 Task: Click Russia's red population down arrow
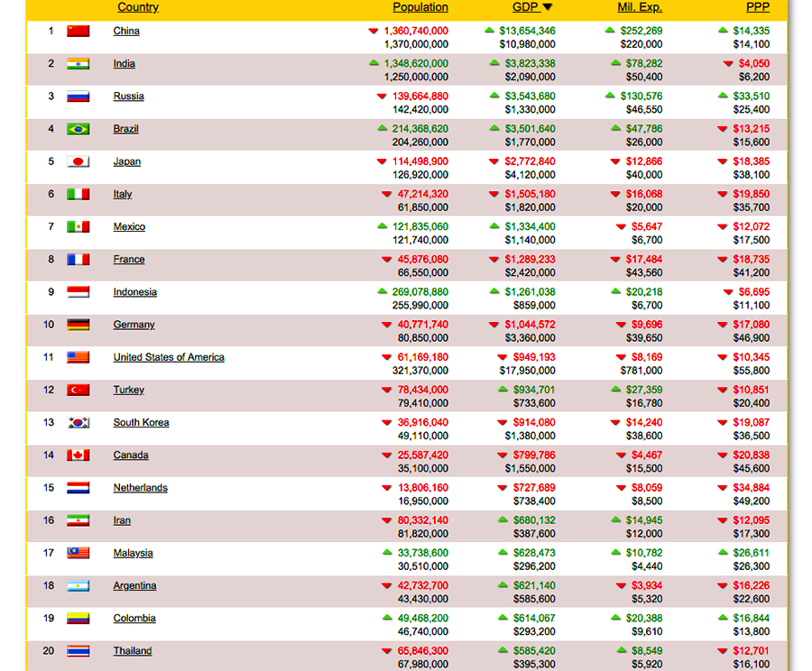(x=382, y=97)
